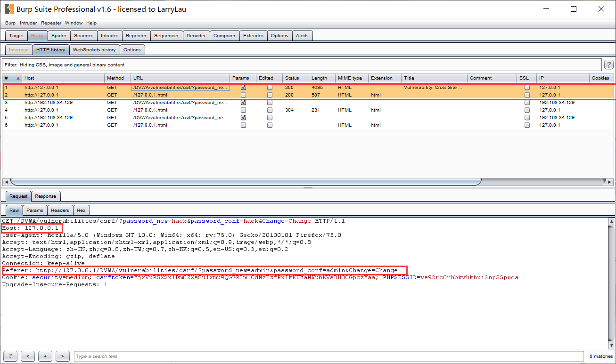Sort table by Host column header
The width and height of the screenshot is (616, 364).
tap(63, 78)
